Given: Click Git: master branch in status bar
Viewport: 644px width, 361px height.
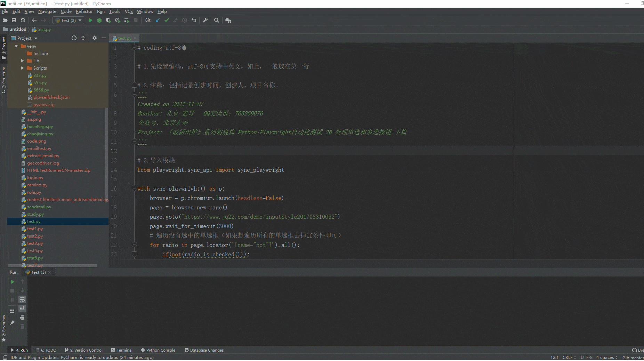Looking at the screenshot, I should (633, 358).
